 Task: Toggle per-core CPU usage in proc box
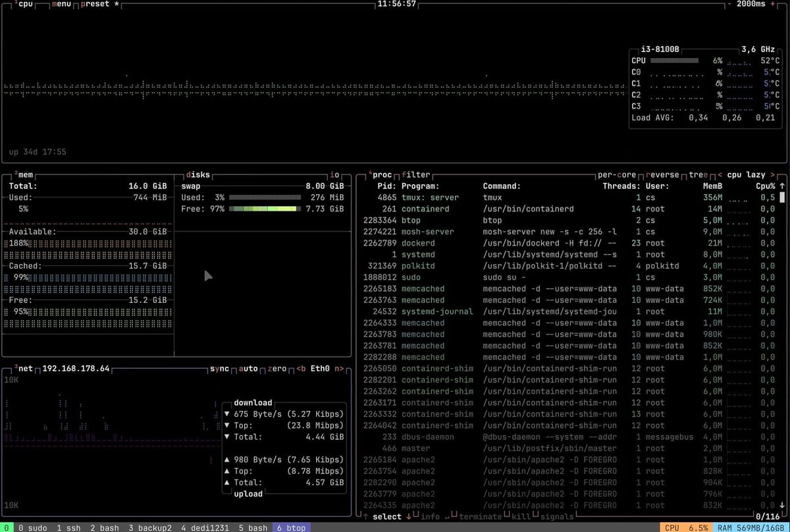(618, 175)
